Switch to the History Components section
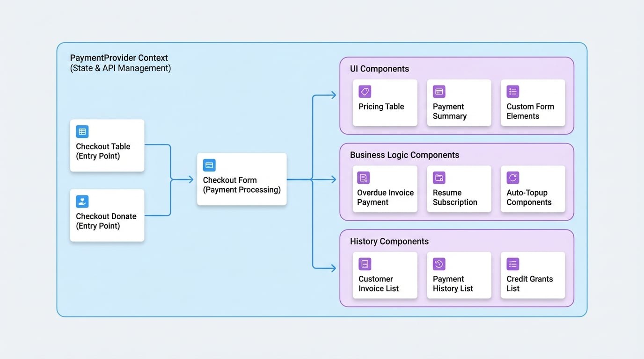This screenshot has width=644, height=359. pos(389,241)
